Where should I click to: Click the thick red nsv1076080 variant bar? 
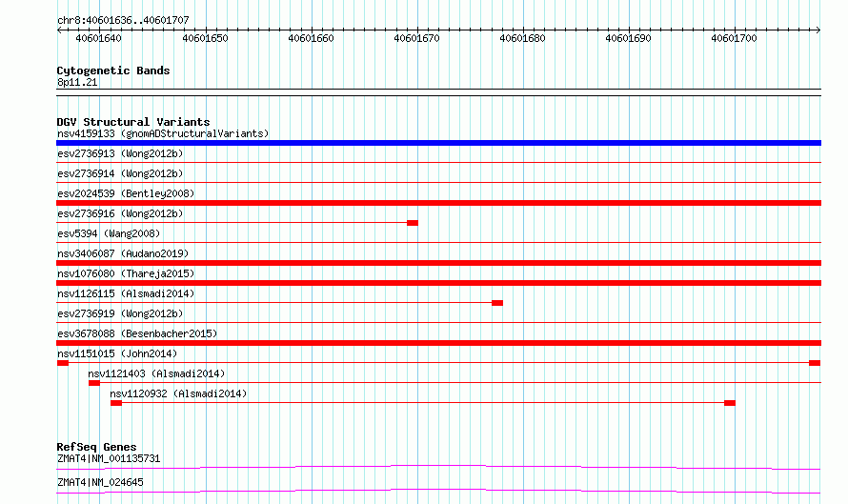pyautogui.click(x=438, y=283)
